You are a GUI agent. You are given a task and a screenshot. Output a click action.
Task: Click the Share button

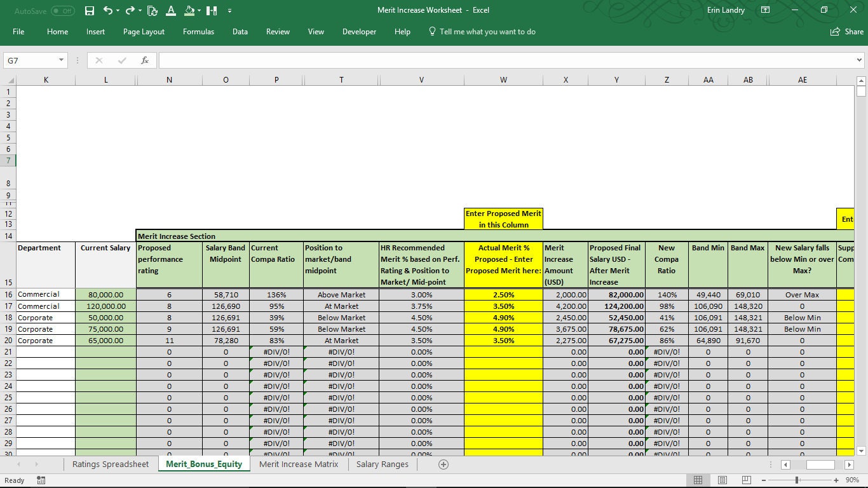click(x=847, y=32)
